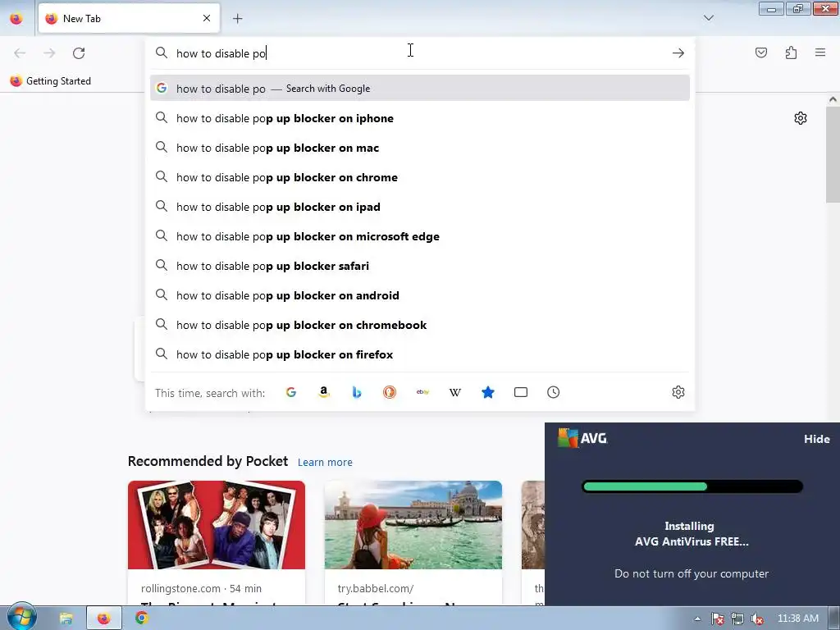
Task: Close the New Tab tab
Action: pos(207,18)
